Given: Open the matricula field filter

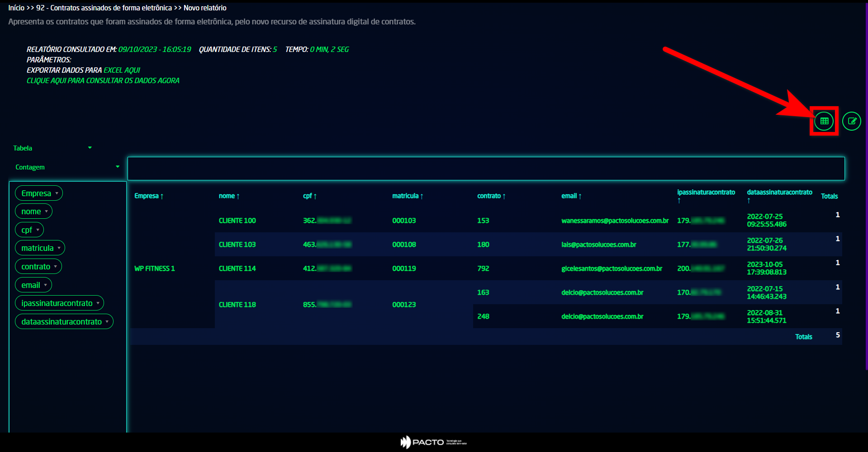Looking at the screenshot, I should click(x=59, y=248).
